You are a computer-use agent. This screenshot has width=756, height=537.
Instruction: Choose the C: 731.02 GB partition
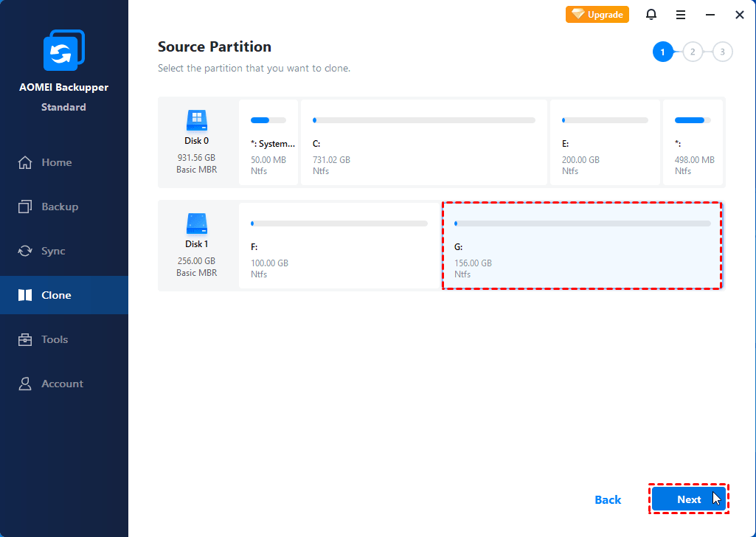(x=424, y=142)
